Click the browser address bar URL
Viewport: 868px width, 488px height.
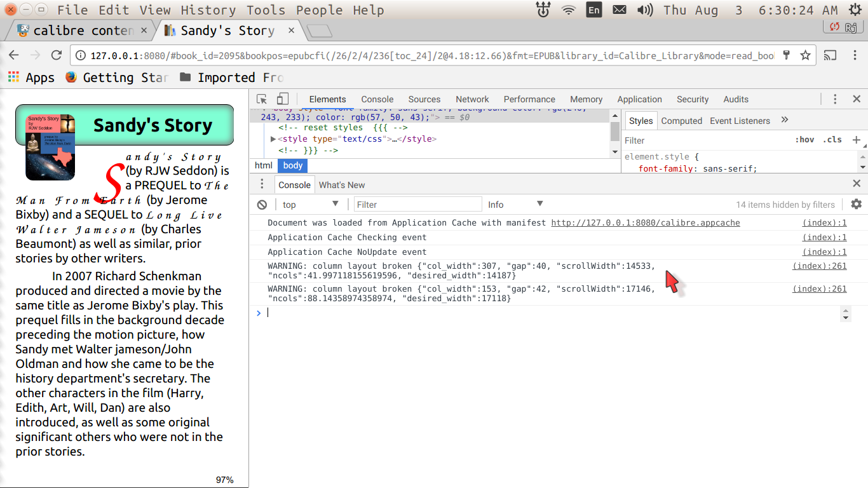point(432,56)
